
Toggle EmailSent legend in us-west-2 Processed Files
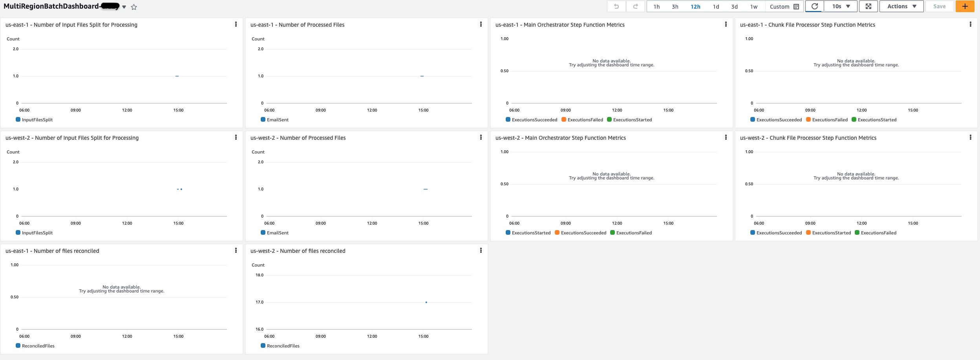pos(275,233)
